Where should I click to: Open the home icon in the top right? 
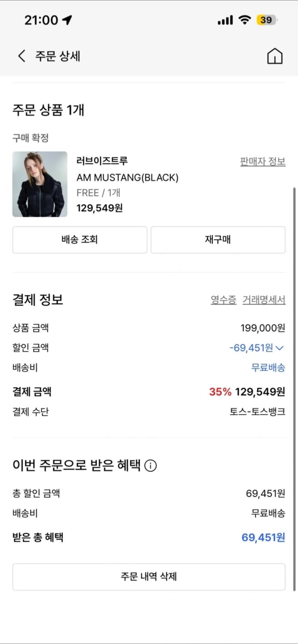[x=275, y=56]
